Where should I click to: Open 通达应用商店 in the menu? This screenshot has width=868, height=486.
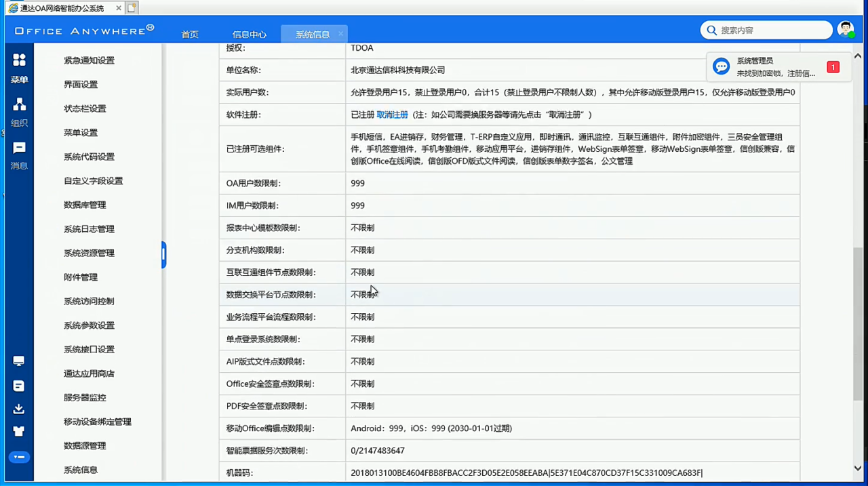[89, 373]
